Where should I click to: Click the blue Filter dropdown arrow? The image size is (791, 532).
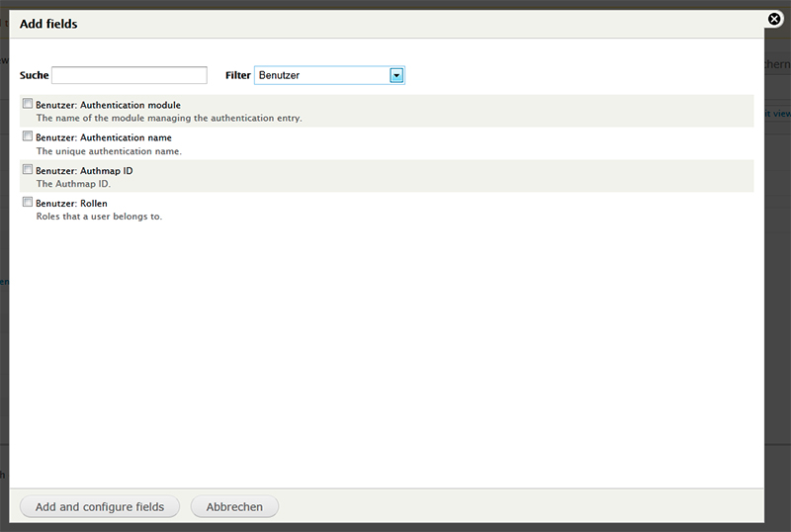click(x=396, y=75)
